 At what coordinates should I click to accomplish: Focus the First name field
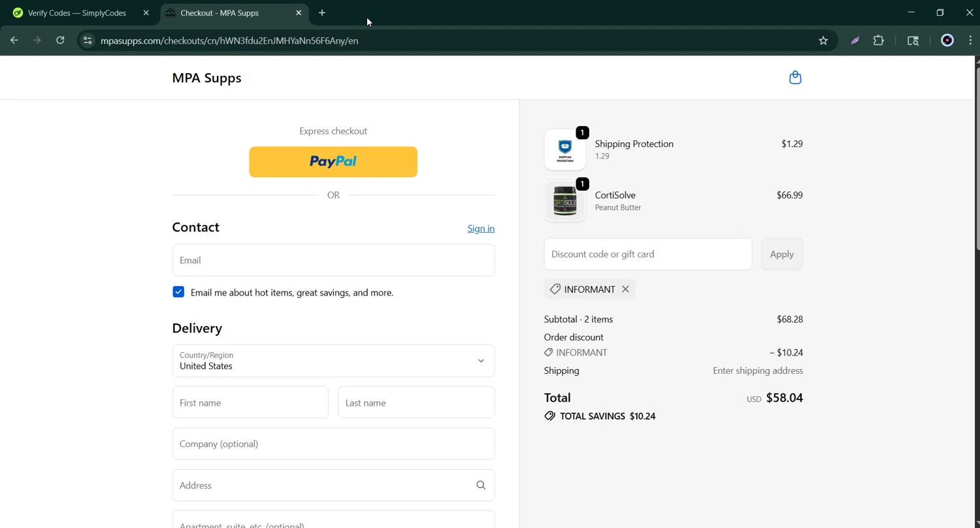(x=250, y=403)
